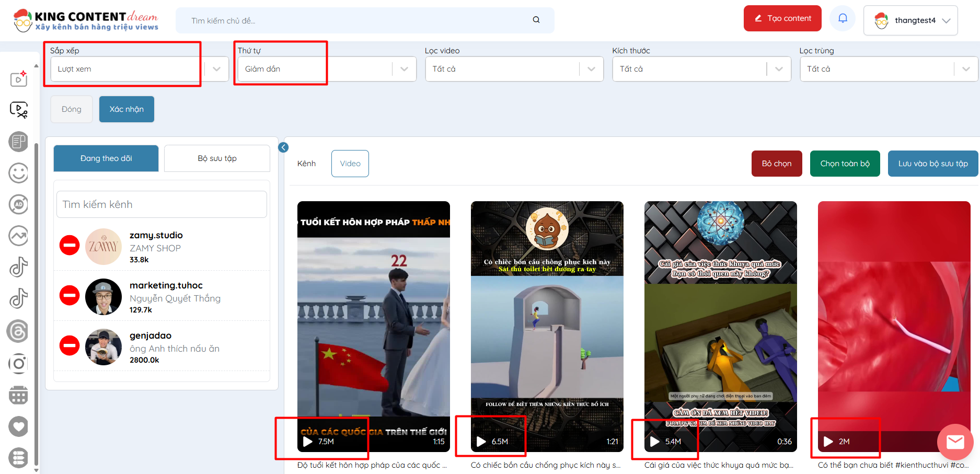Click the genjadao channel avatar
The height and width of the screenshot is (474, 980).
[x=103, y=346]
